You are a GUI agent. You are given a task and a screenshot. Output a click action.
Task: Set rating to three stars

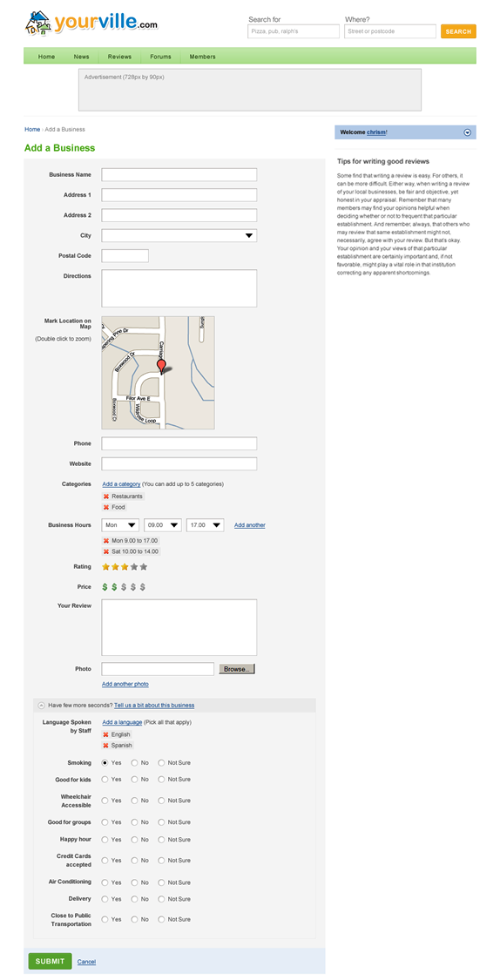coord(125,567)
